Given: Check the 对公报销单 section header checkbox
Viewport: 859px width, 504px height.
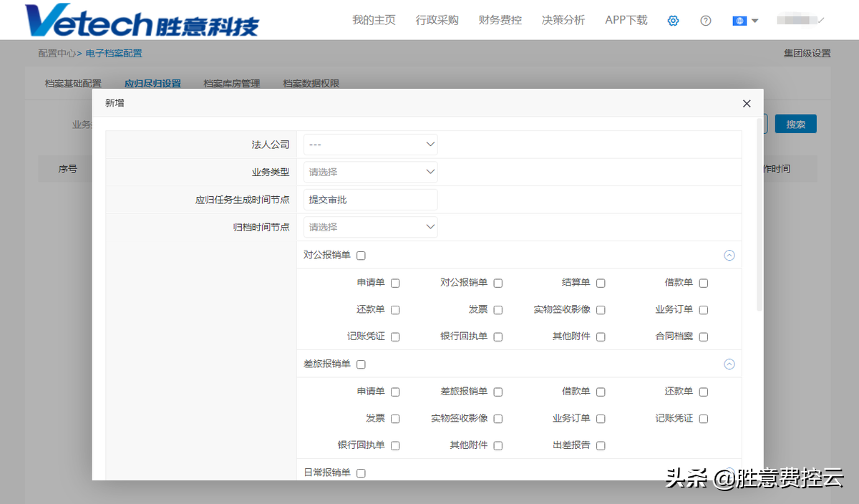Looking at the screenshot, I should point(361,256).
